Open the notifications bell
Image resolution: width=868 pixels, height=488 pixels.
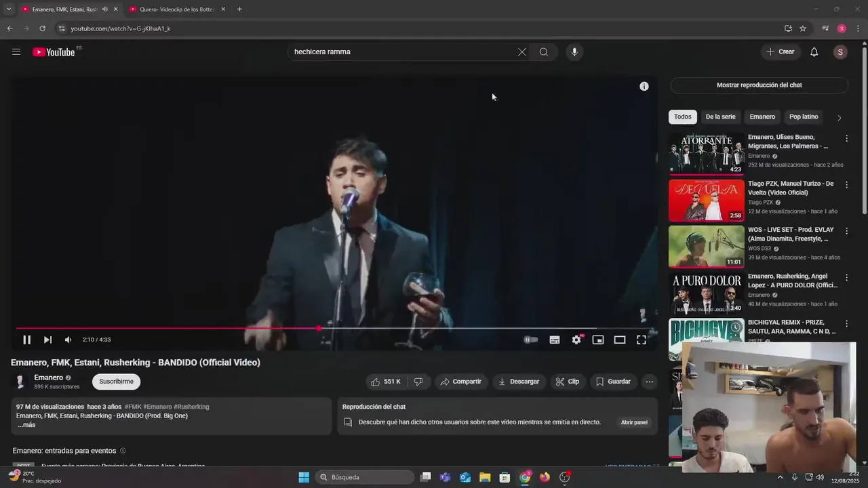point(814,52)
